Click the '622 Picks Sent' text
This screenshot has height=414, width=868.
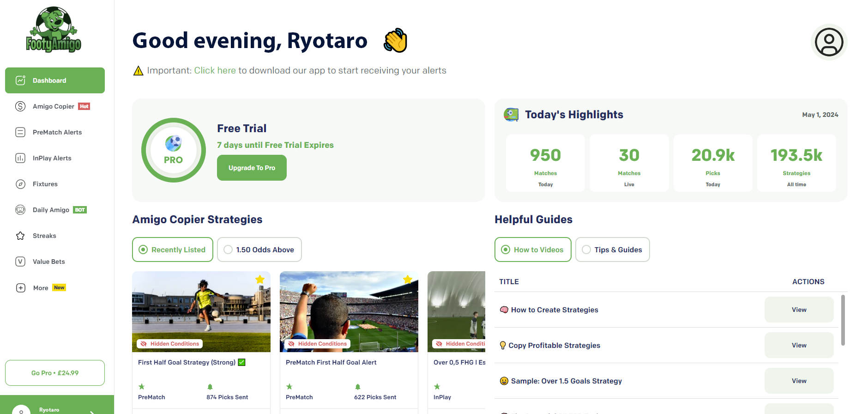tap(375, 397)
